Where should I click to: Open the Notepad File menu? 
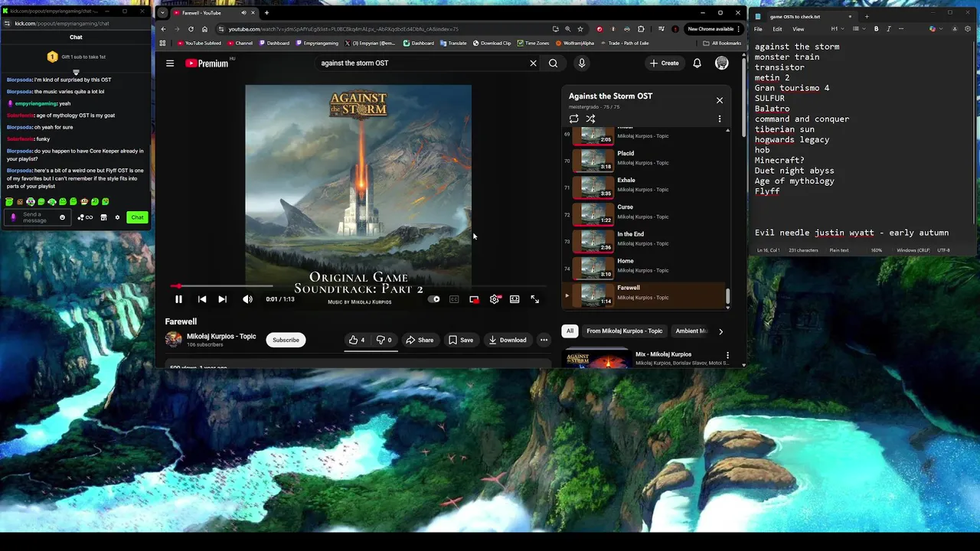[x=758, y=29]
